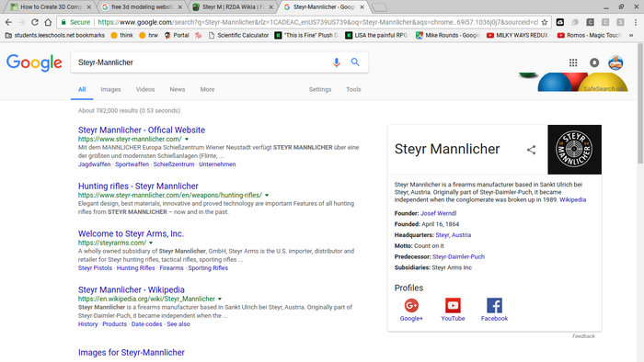Follow the Steyr-Daimler-Puch predecessor link
The width and height of the screenshot is (644, 362).
tap(458, 257)
